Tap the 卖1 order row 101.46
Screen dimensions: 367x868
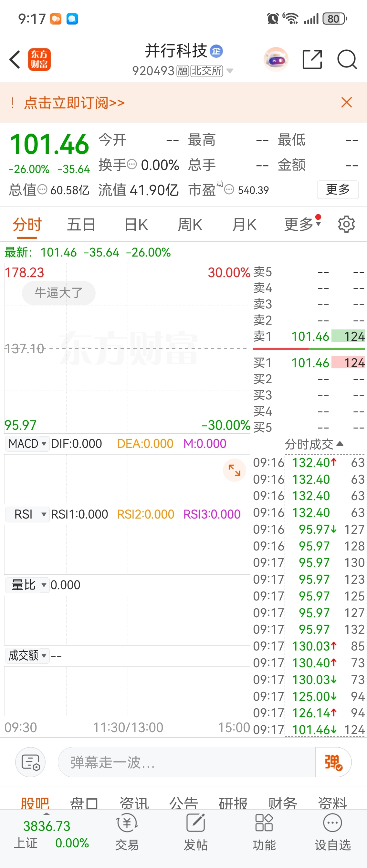(x=309, y=336)
